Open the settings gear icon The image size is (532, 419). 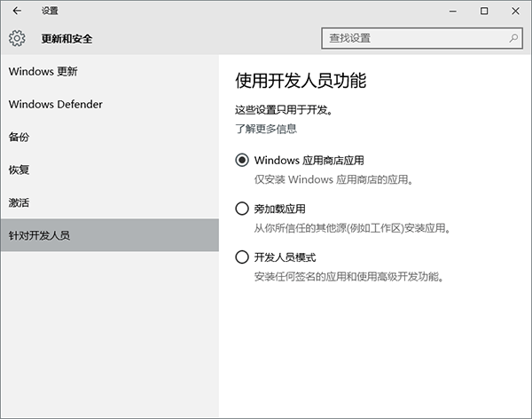[17, 38]
